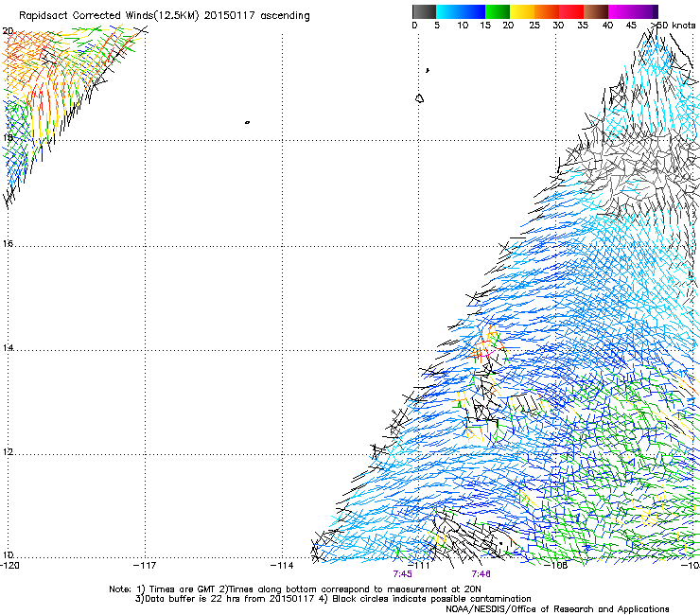Click the yellow 20-25 knots legend segment
This screenshot has width=700, height=615.
(x=522, y=11)
